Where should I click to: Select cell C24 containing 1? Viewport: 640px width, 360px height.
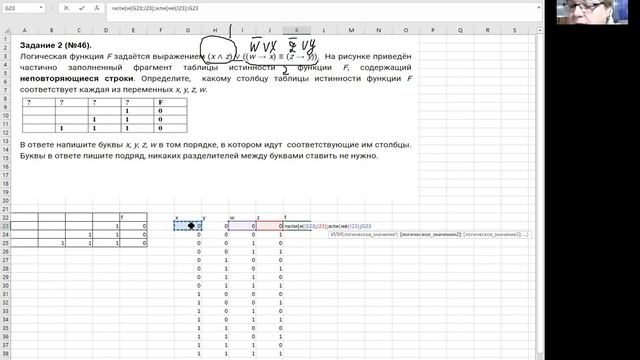[79, 235]
